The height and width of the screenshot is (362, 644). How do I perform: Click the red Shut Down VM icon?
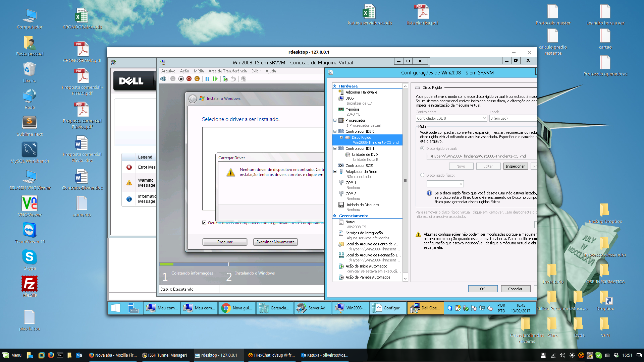(189, 79)
